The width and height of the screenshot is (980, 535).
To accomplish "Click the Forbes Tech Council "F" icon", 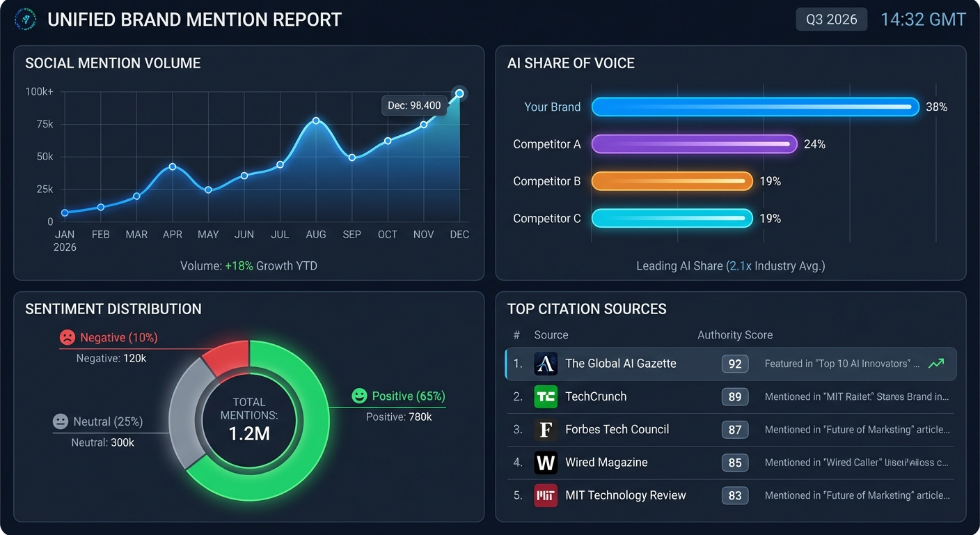I will (x=546, y=429).
